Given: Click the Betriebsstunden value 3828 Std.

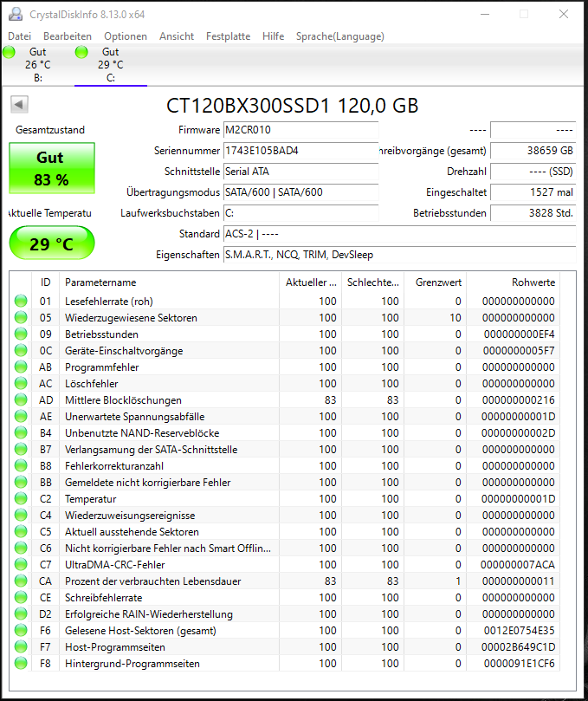Looking at the screenshot, I should coord(533,213).
